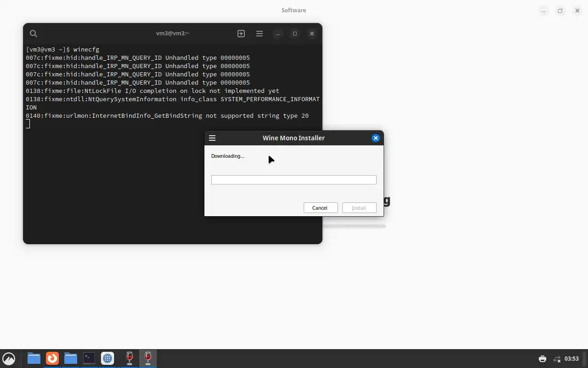
Task: Click the 'winecfg' command prompt line
Action: (x=62, y=49)
